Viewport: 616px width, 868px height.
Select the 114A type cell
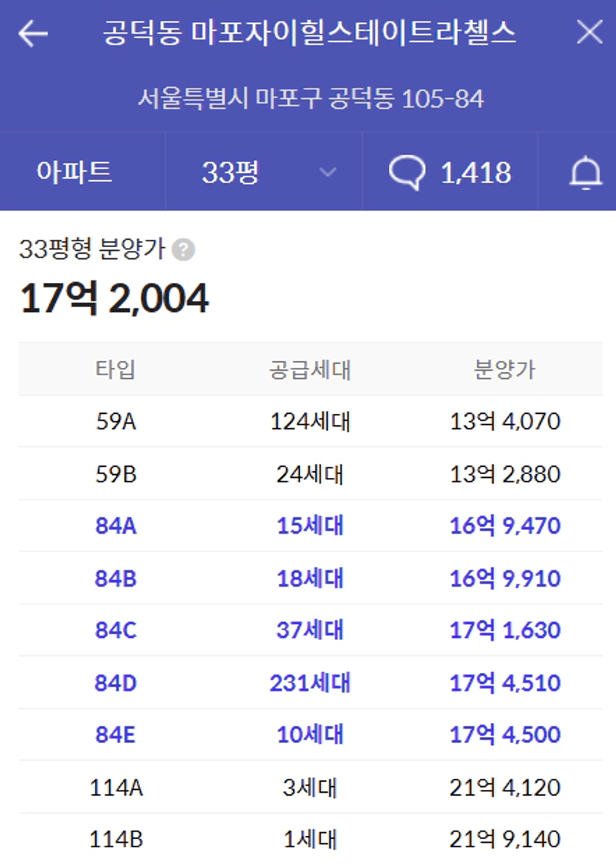click(115, 788)
